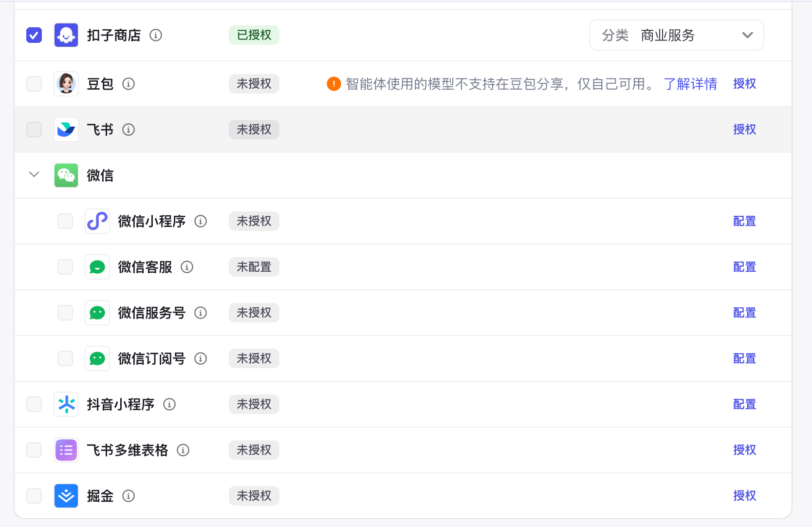The width and height of the screenshot is (812, 527).
Task: Click the 微信小程序 purple link icon
Action: point(97,221)
